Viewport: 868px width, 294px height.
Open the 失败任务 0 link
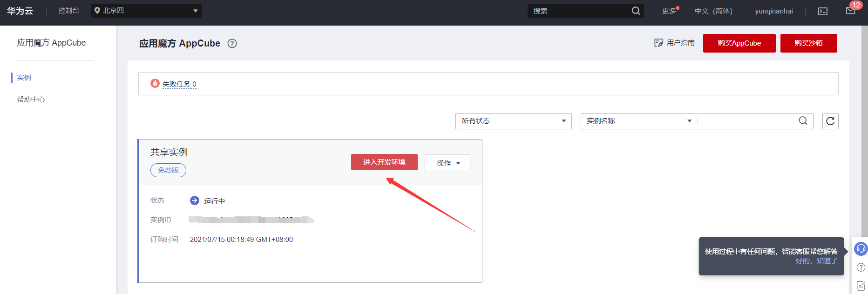(x=179, y=84)
